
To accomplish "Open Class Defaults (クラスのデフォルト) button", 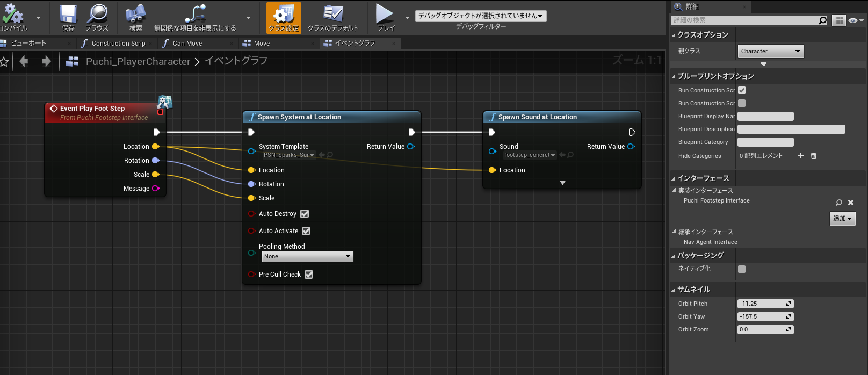I will coord(333,17).
